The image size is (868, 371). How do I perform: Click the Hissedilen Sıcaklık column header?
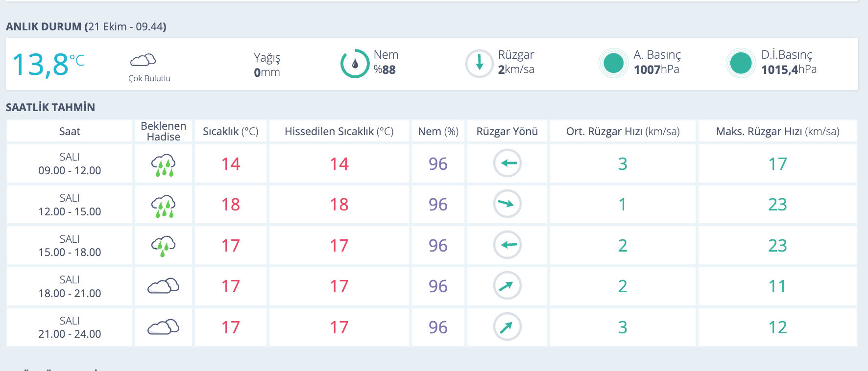(339, 131)
